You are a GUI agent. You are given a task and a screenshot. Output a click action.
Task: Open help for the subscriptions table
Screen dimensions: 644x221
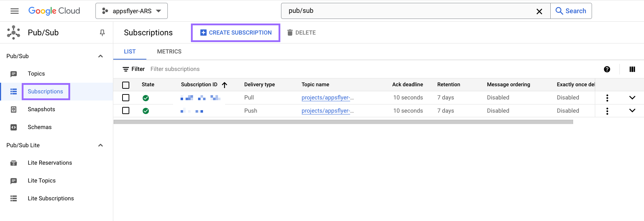607,69
